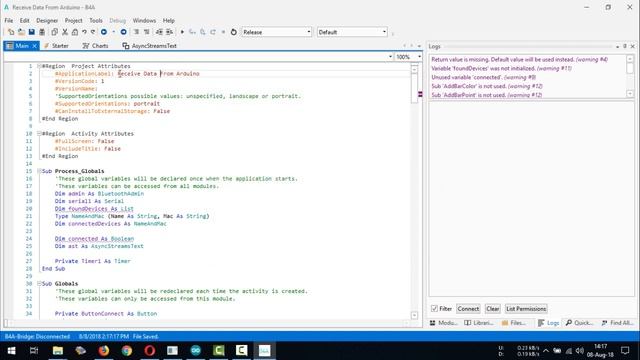Viewport: 640px width, 360px height.
Task: Open Firefox from the taskbar
Action: (x=104, y=350)
